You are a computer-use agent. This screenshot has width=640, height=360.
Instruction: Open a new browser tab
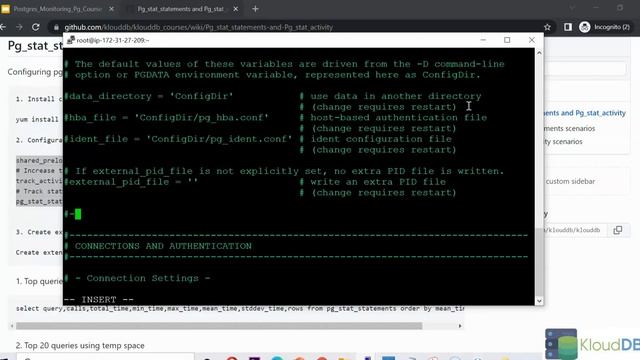pyautogui.click(x=255, y=9)
